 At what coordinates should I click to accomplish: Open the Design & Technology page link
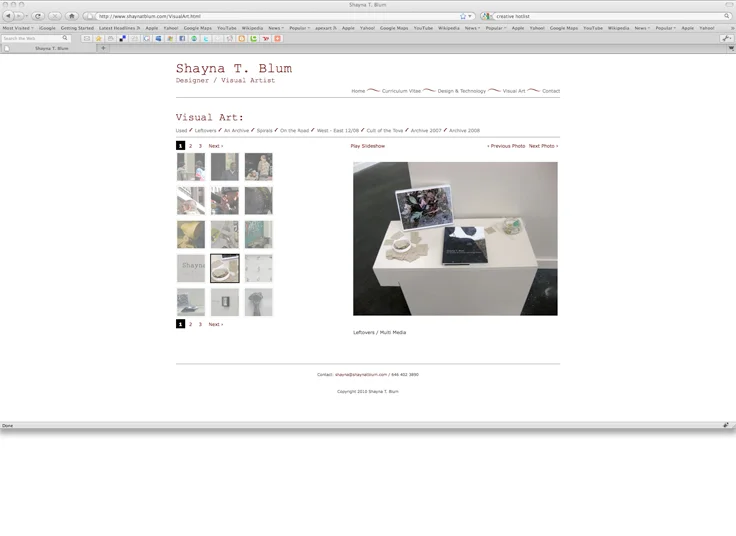coord(461,91)
